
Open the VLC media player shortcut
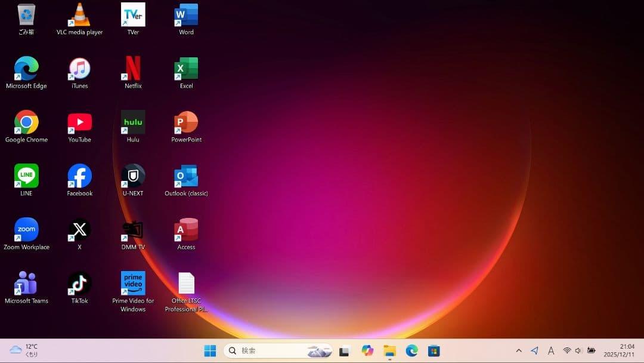[79, 16]
